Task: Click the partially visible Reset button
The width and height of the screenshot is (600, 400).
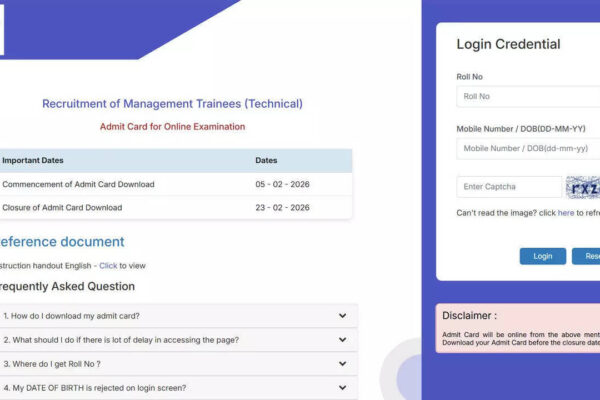Action: (586, 256)
